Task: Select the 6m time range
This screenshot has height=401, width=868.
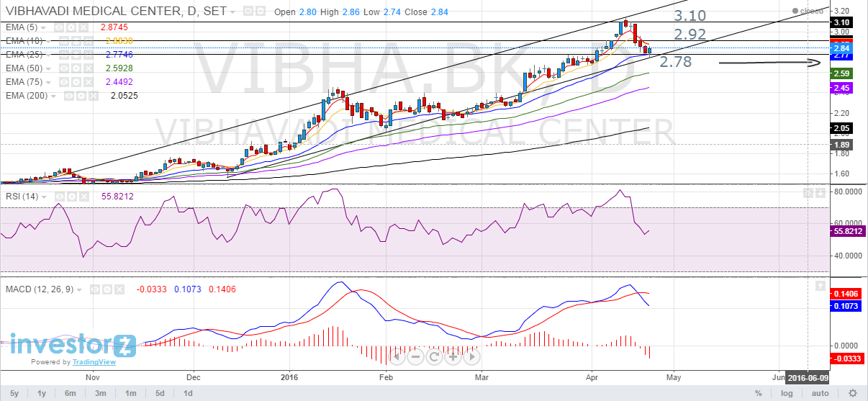Action: click(71, 393)
